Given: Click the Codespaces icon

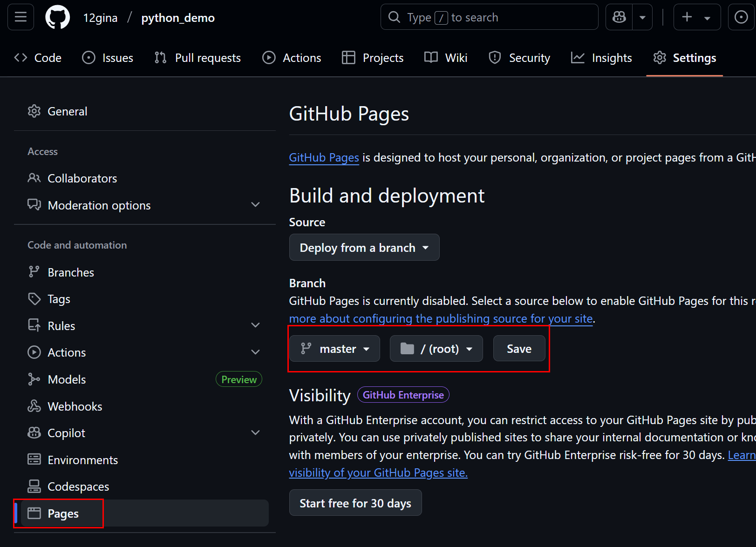Looking at the screenshot, I should [x=34, y=486].
